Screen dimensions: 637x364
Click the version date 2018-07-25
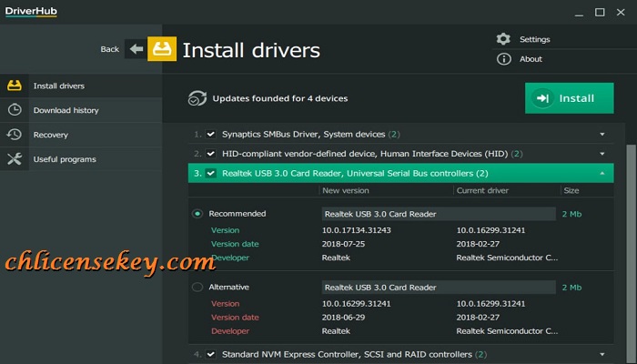[343, 244]
